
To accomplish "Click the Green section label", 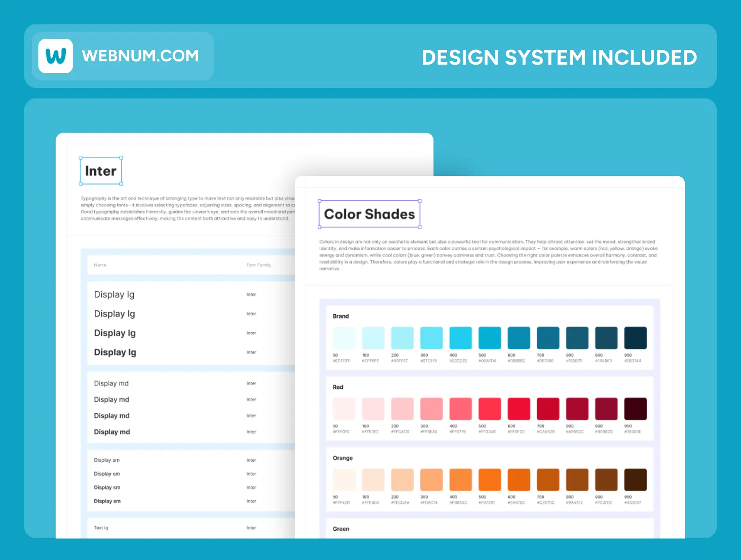I will coord(341,529).
